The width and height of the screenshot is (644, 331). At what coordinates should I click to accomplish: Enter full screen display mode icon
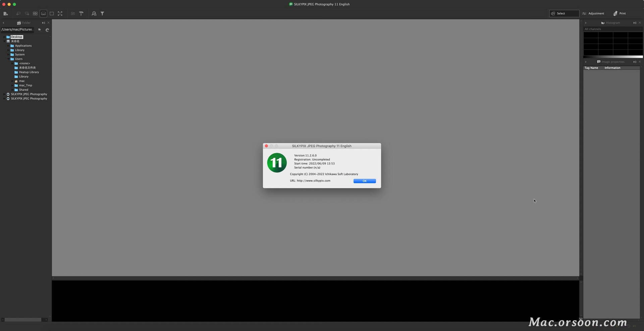tap(60, 14)
